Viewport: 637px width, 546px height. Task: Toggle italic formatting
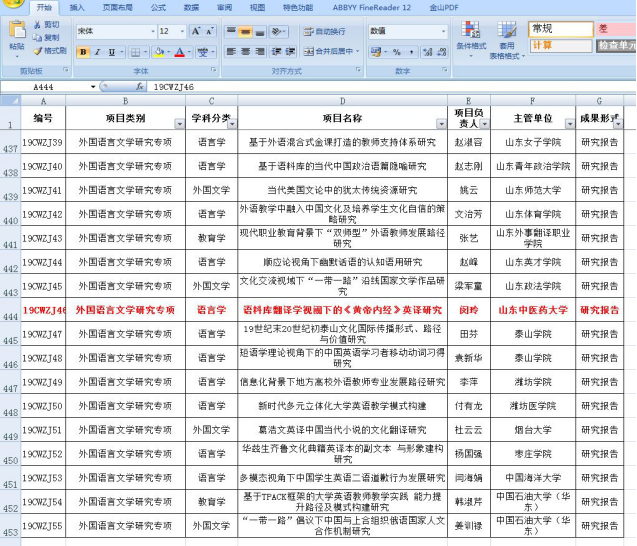click(97, 51)
